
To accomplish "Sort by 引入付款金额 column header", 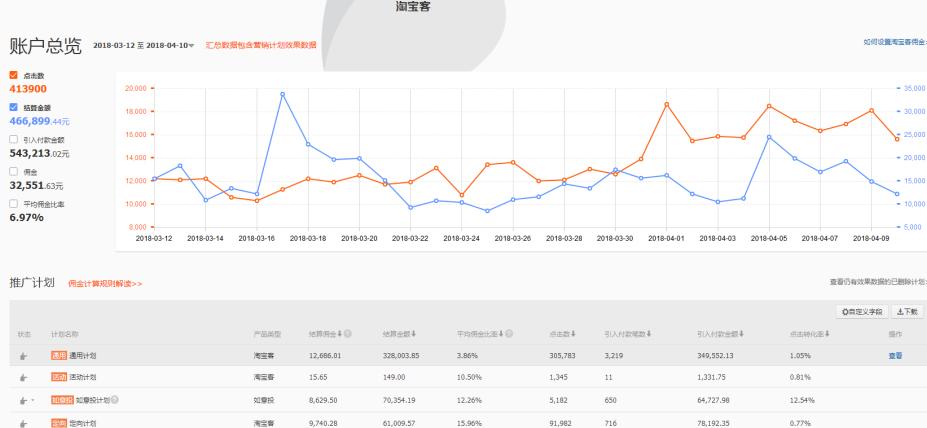I will click(718, 332).
